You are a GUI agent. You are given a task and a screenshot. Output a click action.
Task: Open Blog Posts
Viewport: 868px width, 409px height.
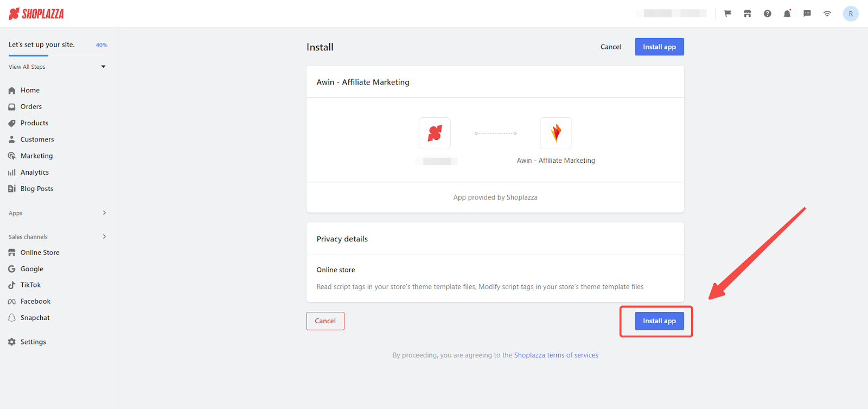point(36,189)
